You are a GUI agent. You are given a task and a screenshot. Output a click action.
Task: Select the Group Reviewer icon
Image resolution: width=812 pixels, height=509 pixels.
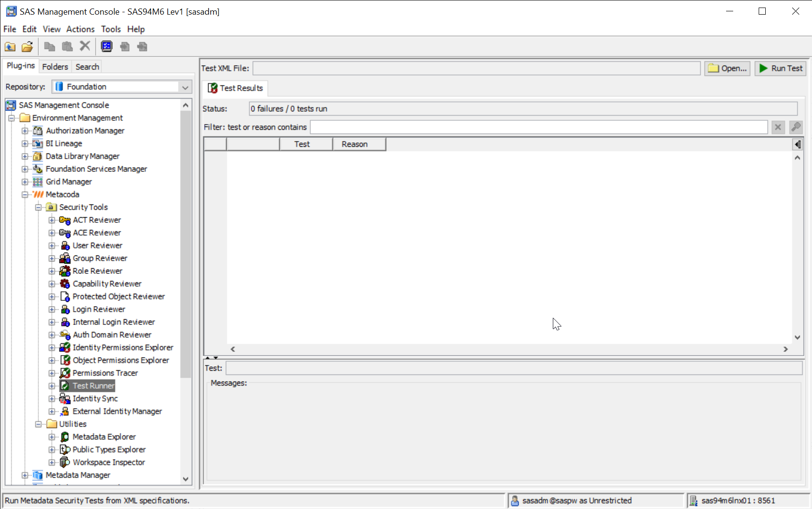click(65, 258)
